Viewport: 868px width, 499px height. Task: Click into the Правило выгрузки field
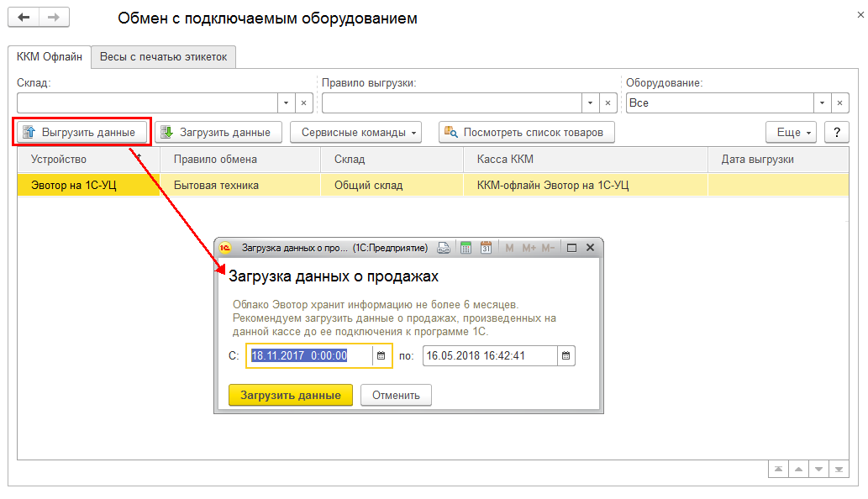pos(452,102)
